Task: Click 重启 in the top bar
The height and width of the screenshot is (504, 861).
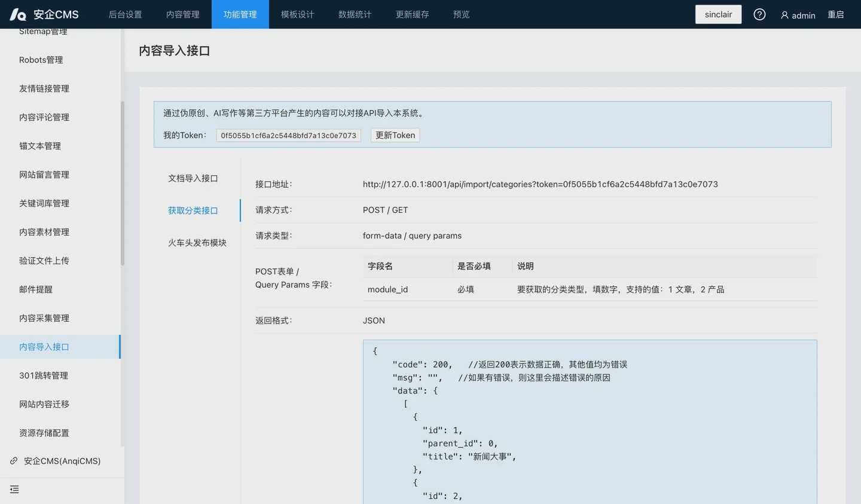Action: click(835, 14)
